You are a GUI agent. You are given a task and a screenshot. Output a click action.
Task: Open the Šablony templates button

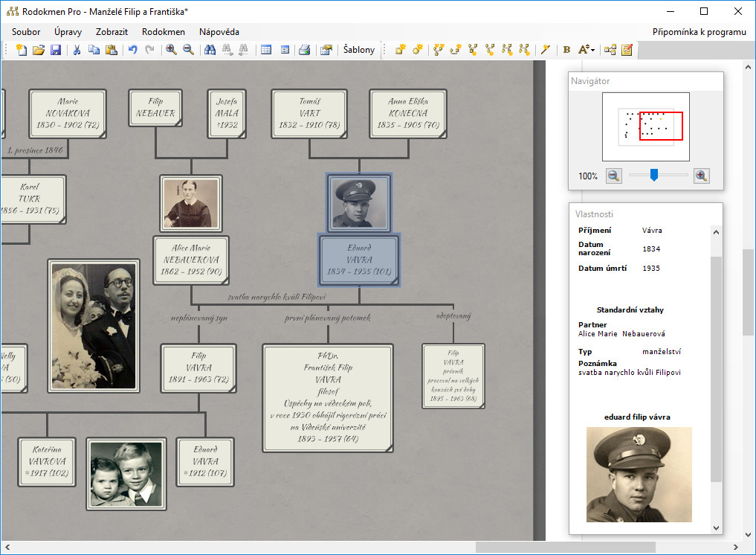click(359, 50)
